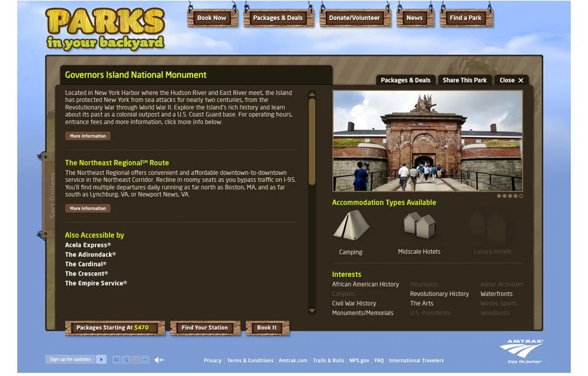Image resolution: width=588 pixels, height=376 pixels.
Task: Open the News menu sign
Action: (x=415, y=18)
